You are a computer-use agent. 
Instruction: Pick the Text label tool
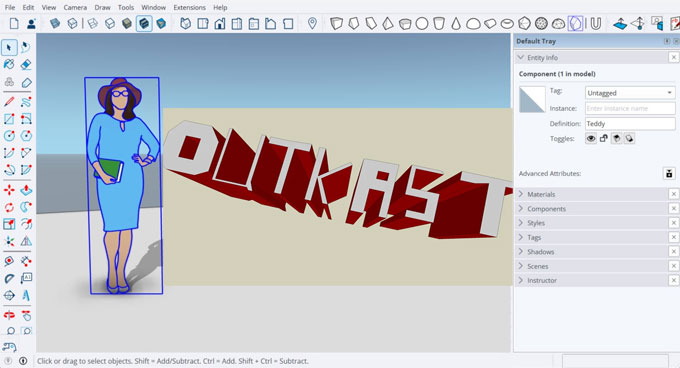tap(26, 278)
